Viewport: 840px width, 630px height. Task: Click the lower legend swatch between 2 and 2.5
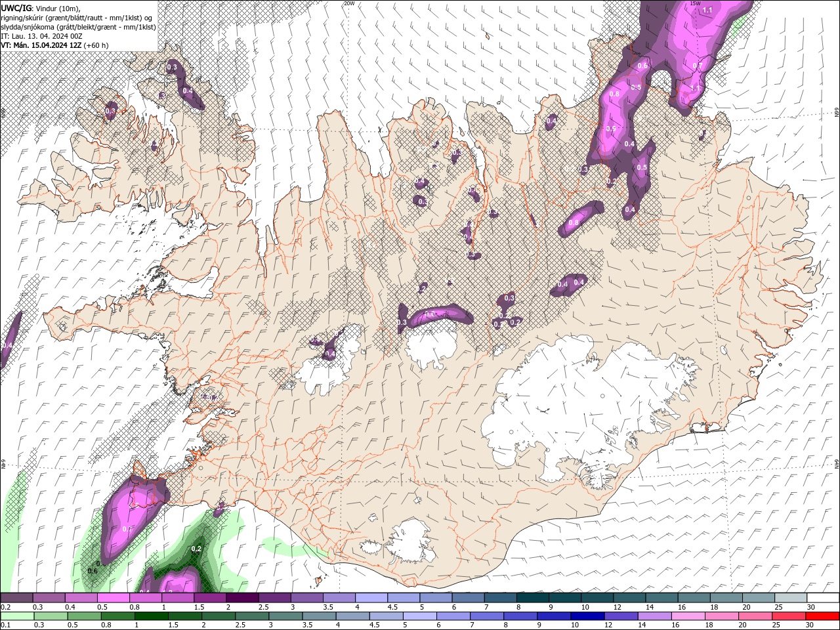click(219, 616)
